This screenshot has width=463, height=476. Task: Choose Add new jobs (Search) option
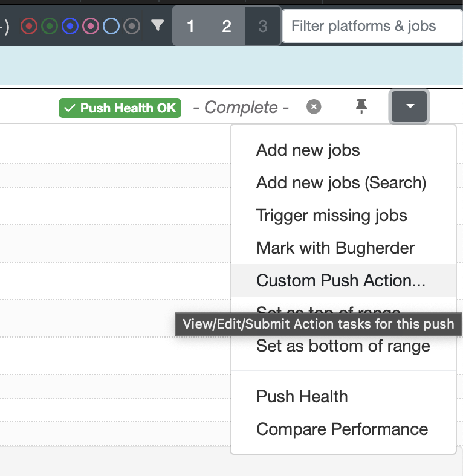coord(341,182)
